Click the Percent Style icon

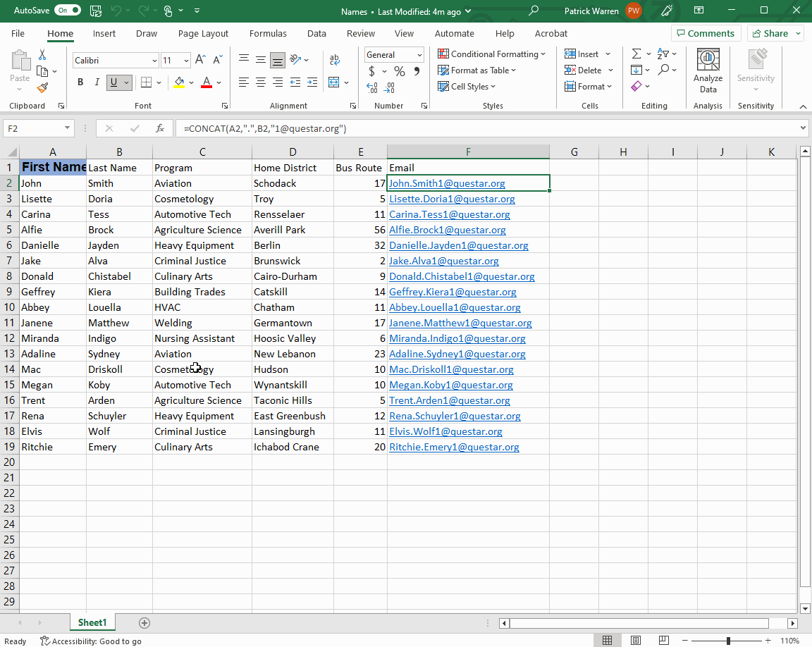tap(399, 71)
